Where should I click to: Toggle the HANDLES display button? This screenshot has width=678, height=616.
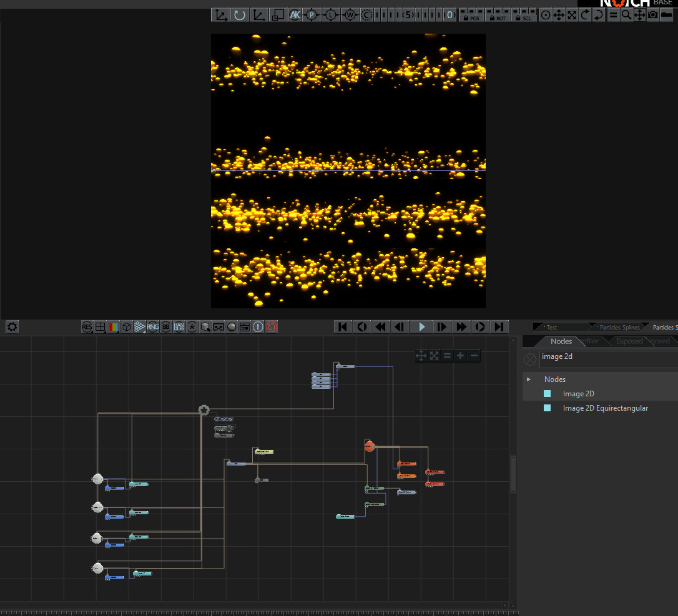(x=179, y=327)
